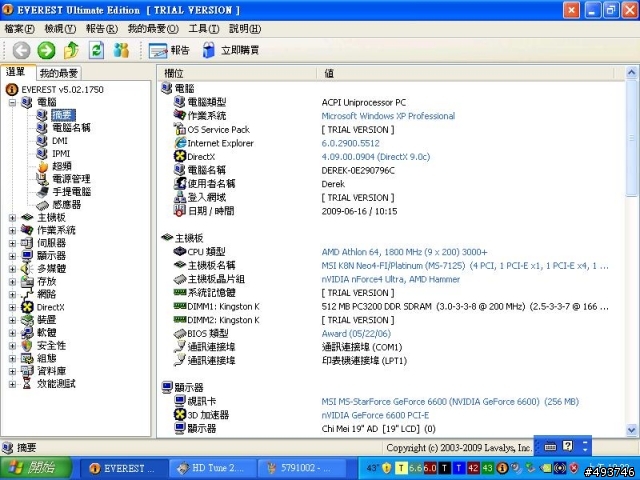The image size is (640, 480).
Task: Select 手提電腦 tree item
Action: (x=71, y=191)
